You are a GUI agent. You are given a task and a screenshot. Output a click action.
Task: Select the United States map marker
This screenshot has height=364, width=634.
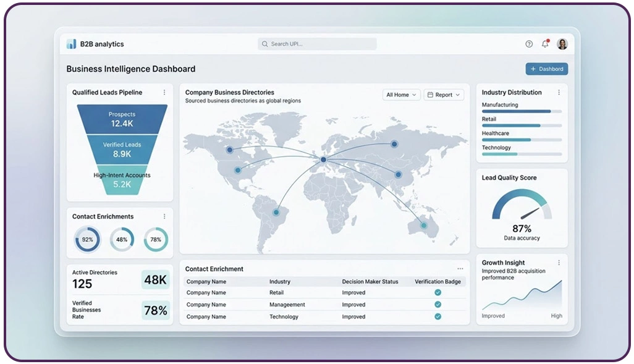coord(238,170)
